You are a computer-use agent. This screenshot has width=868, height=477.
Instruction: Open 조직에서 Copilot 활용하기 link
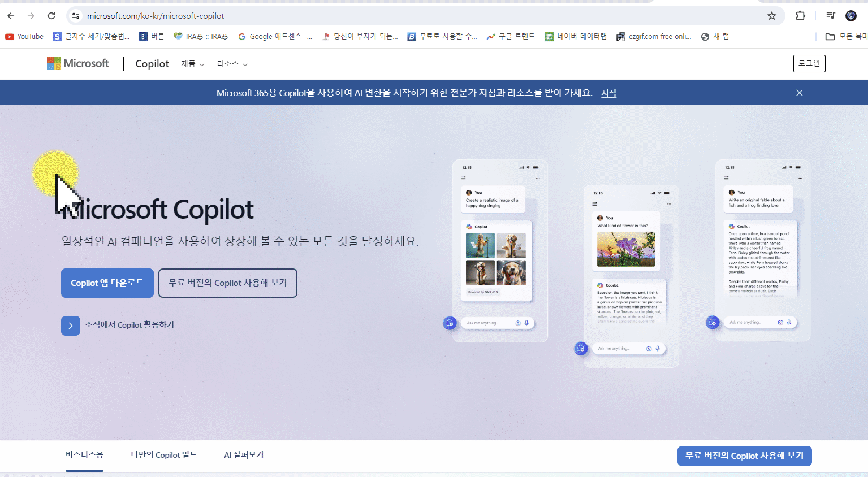tap(129, 325)
